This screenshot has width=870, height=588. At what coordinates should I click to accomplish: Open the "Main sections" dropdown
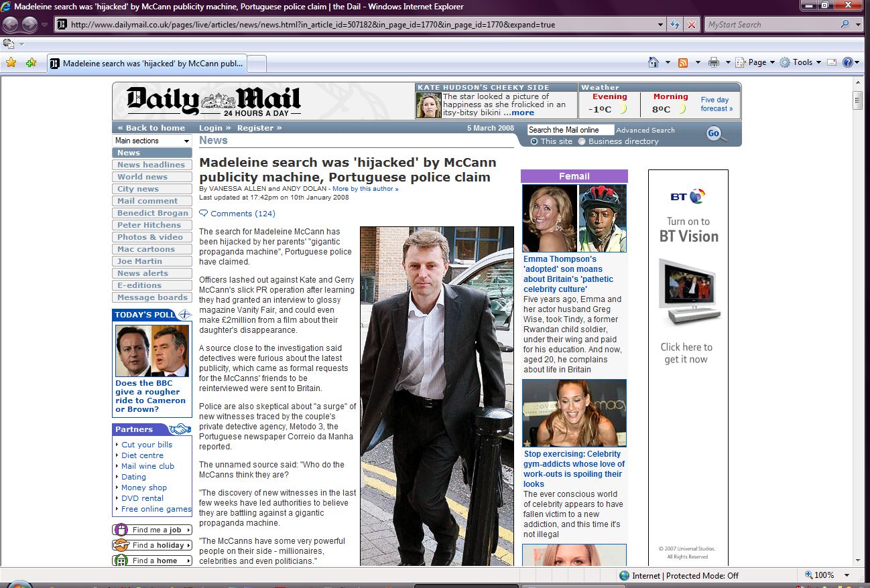point(152,141)
